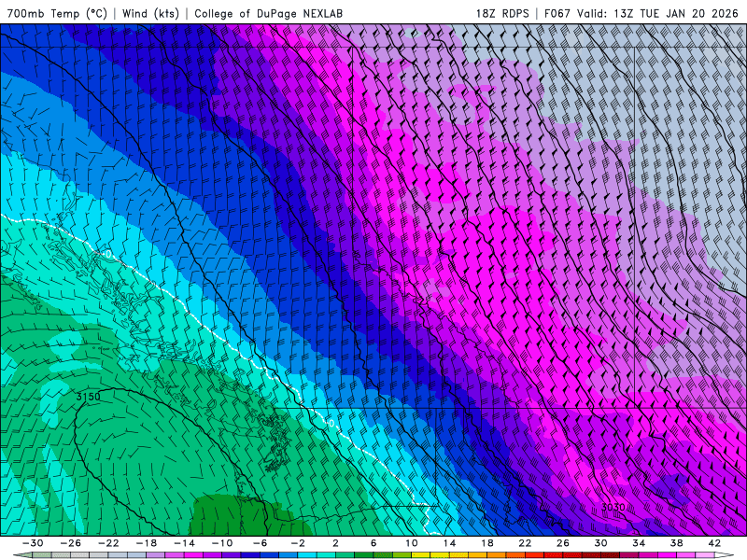The image size is (747, 560).
Task: Click the '14' colorbar scale value
Action: point(449,543)
